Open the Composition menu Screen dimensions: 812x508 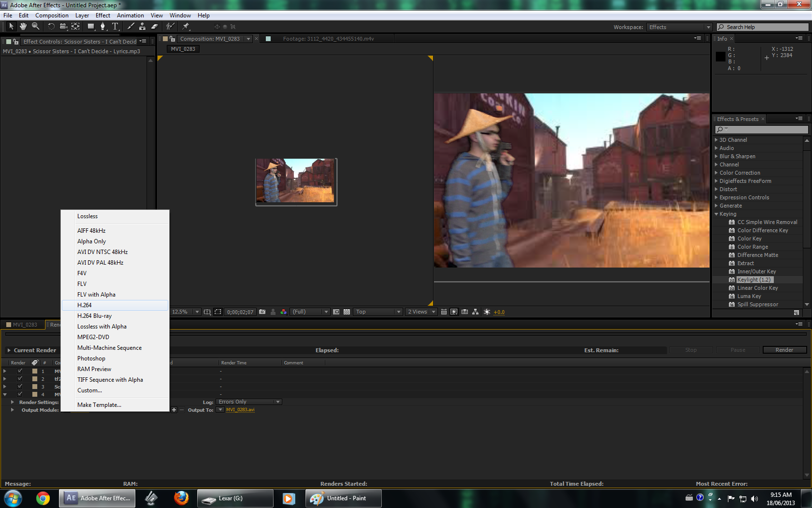tap(52, 15)
